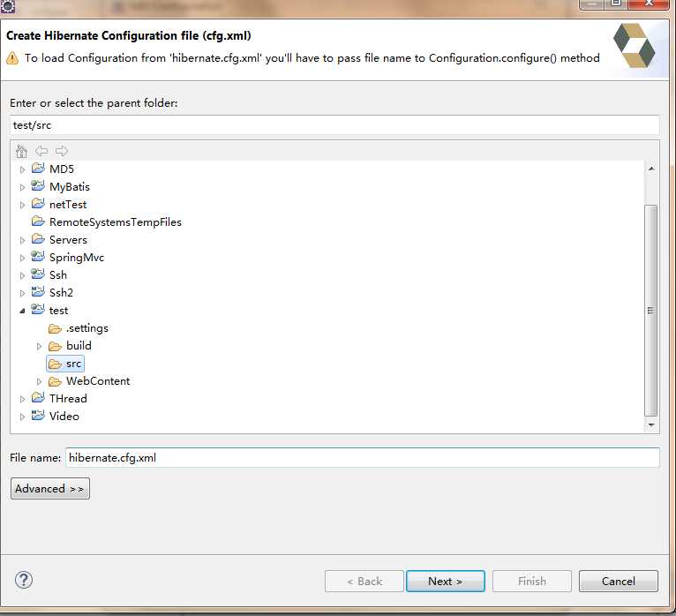Click the folder tree scrollbar thumb
This screenshot has width=676, height=616.
click(651, 311)
